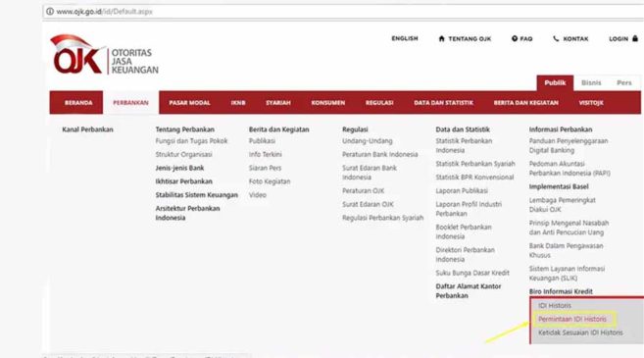Click the browser address bar URL
The height and width of the screenshot is (358, 644).
coord(104,12)
